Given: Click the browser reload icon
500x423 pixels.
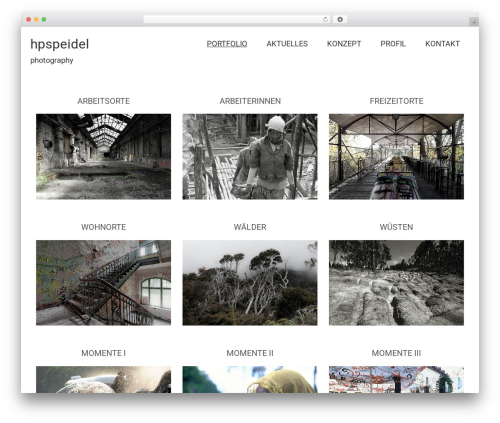Looking at the screenshot, I should pyautogui.click(x=325, y=20).
